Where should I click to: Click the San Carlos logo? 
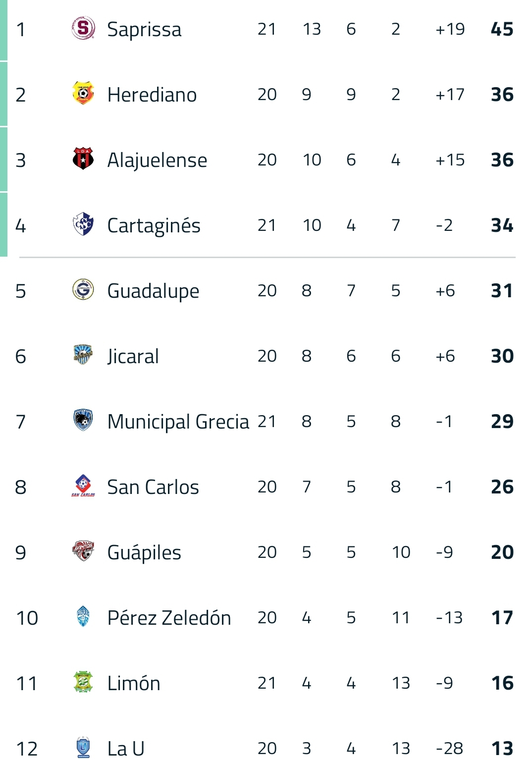[x=83, y=486]
